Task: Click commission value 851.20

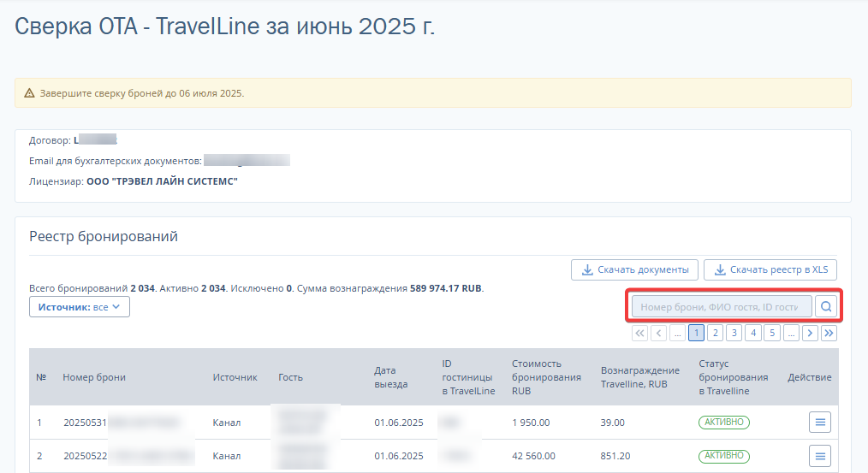Action: pos(615,457)
